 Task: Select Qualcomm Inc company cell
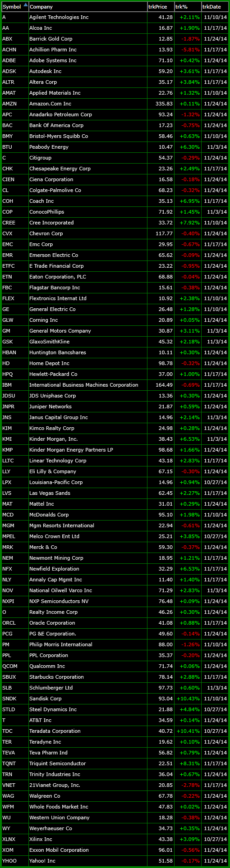click(88, 666)
